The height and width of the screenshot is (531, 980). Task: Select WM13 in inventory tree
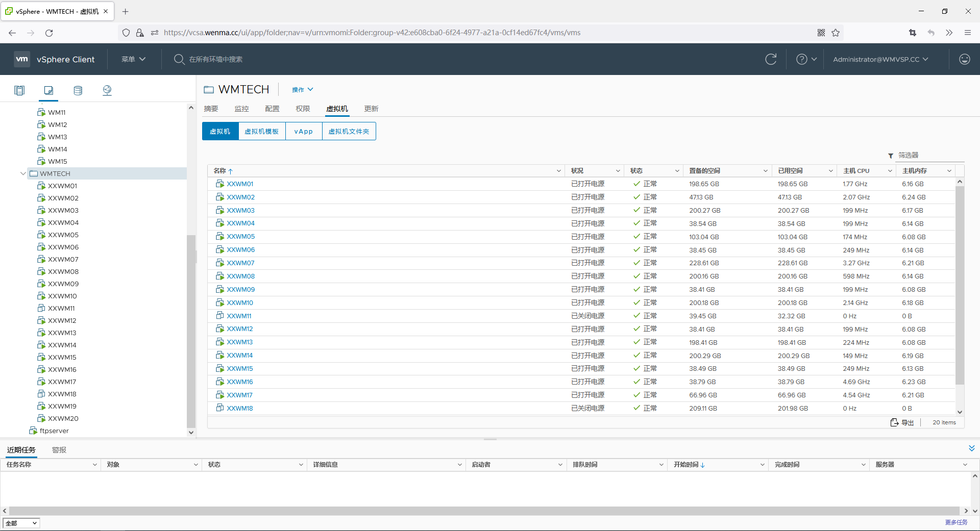click(x=58, y=137)
